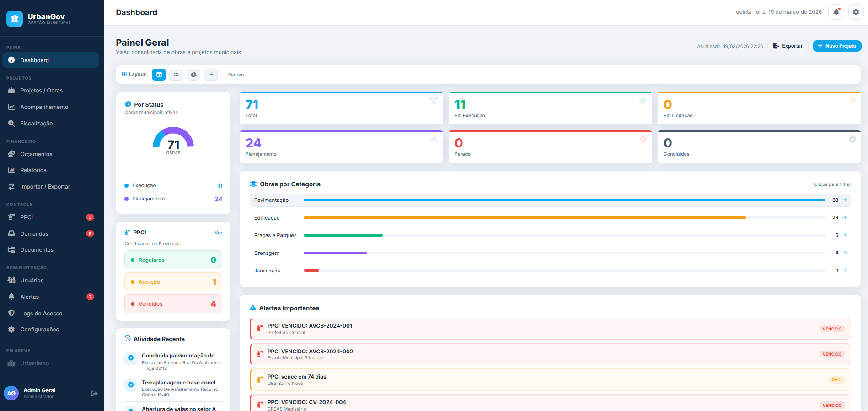Screen dimensions: 868x411
Task: Open Demandas in sidebar
Action: tap(51, 233)
